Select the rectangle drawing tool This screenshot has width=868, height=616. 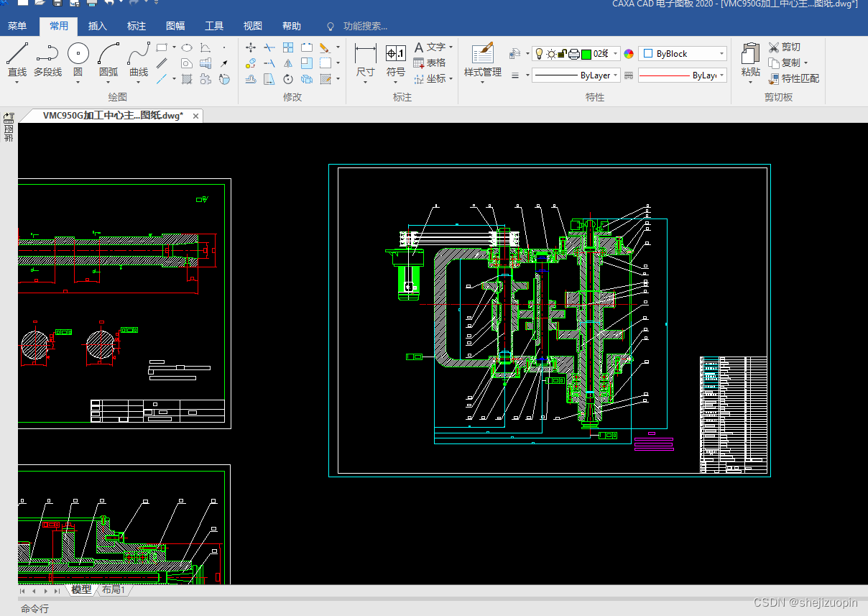[162, 47]
